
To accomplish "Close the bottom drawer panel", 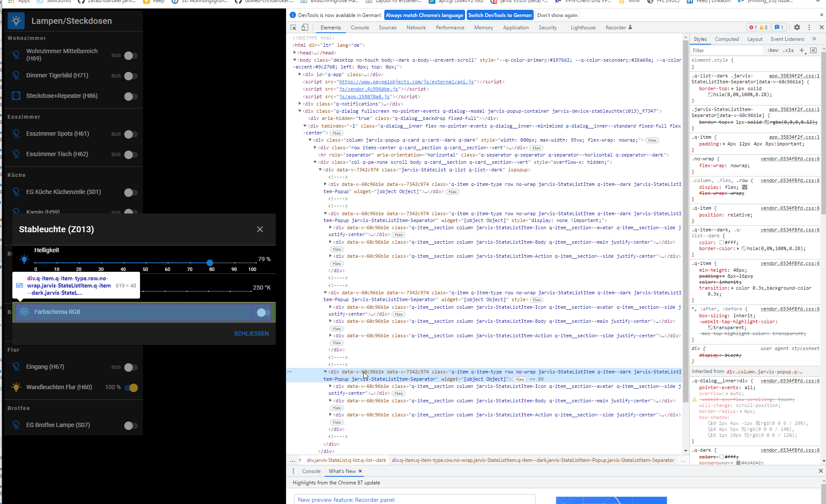I will [x=821, y=471].
